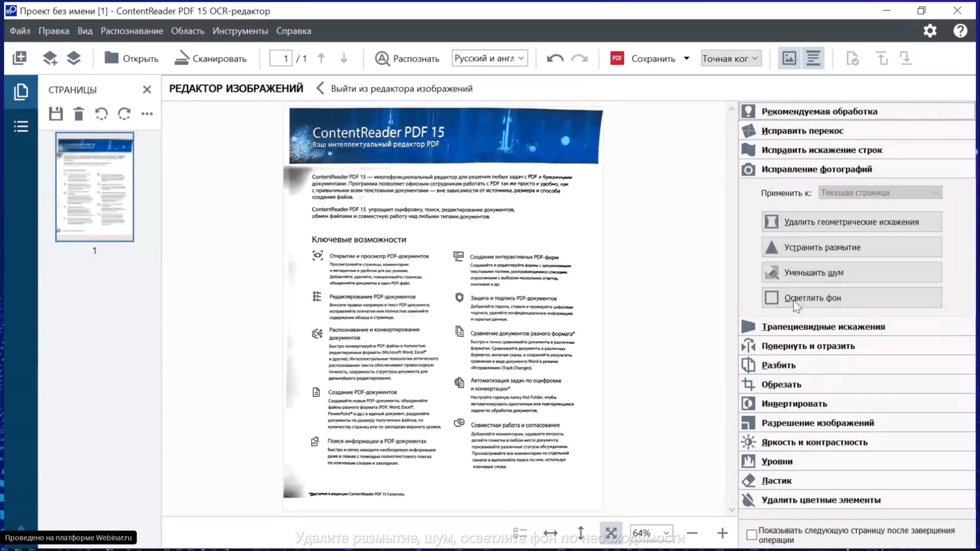Click the add pages layers icon
Screen dimensions: 980x551
pos(50,58)
